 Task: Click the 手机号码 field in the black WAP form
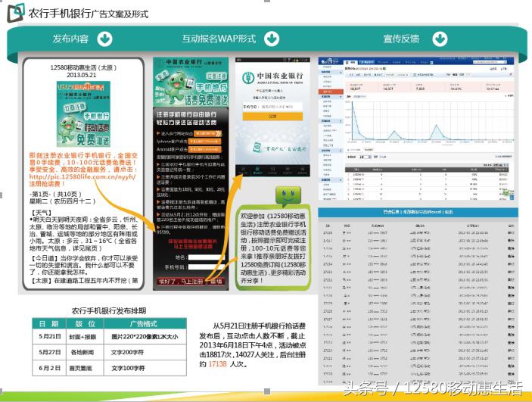[x=207, y=267]
